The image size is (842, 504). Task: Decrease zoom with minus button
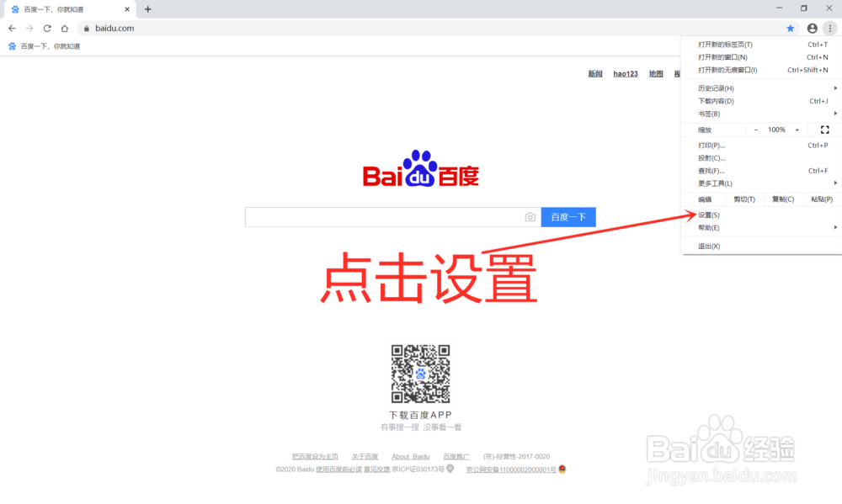[x=756, y=130]
